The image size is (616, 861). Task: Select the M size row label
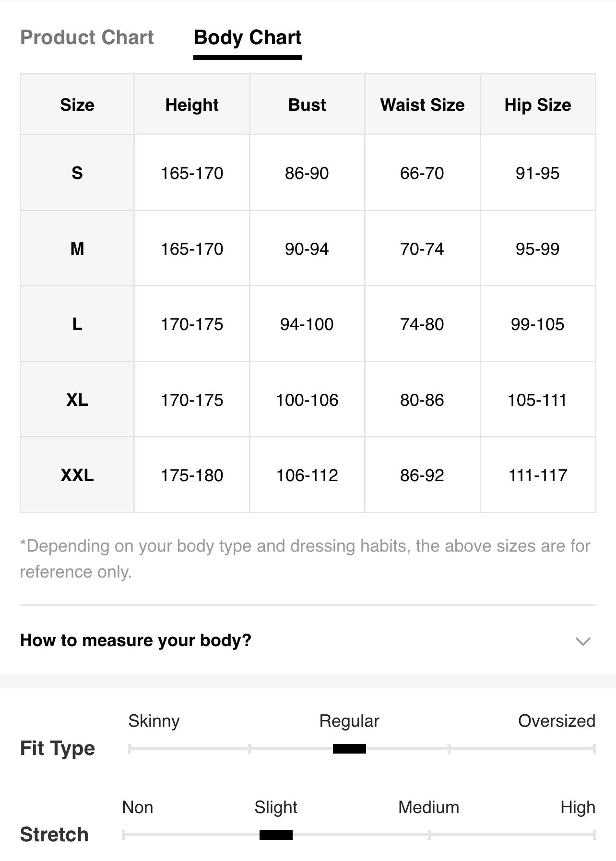tap(77, 248)
